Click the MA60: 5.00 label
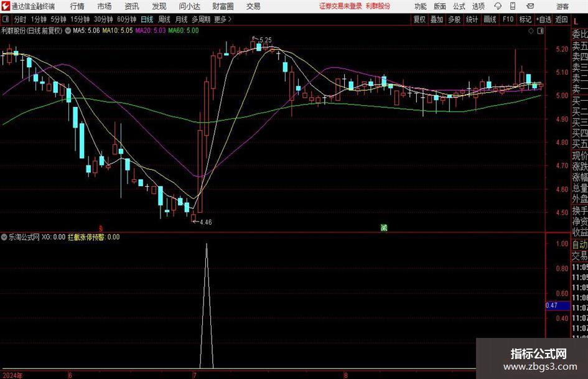The width and height of the screenshot is (588, 379). pos(184,30)
